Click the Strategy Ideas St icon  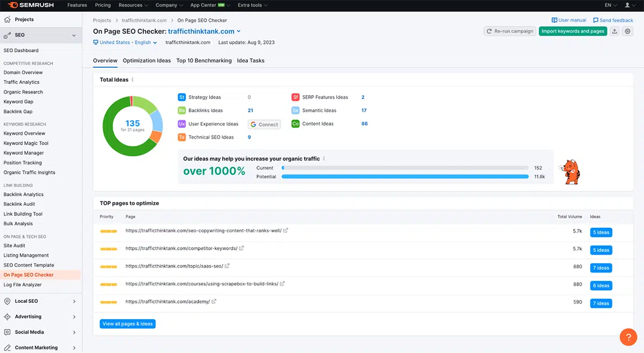(182, 97)
